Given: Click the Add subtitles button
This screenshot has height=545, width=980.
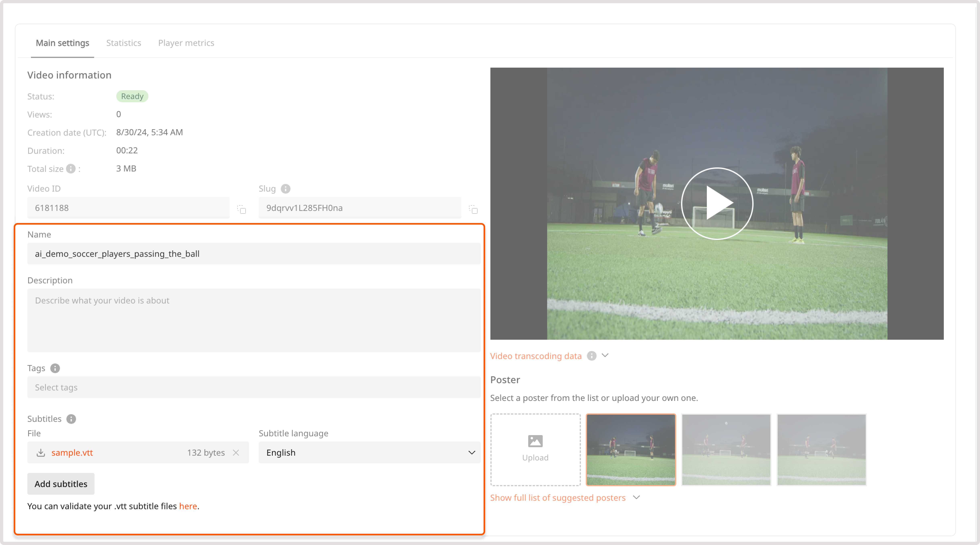Looking at the screenshot, I should coord(61,484).
